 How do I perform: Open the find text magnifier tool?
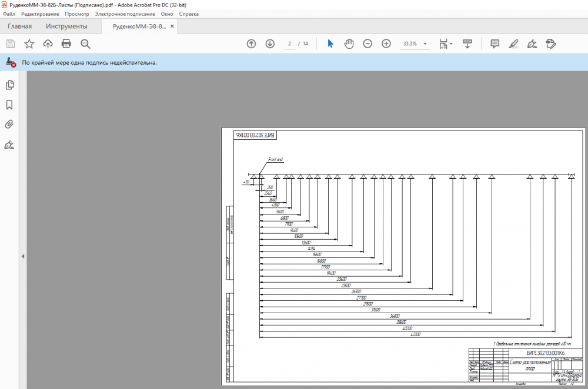coord(85,43)
